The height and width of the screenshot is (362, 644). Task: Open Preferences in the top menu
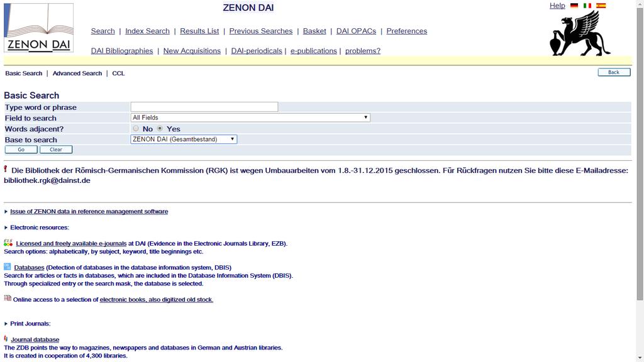407,31
